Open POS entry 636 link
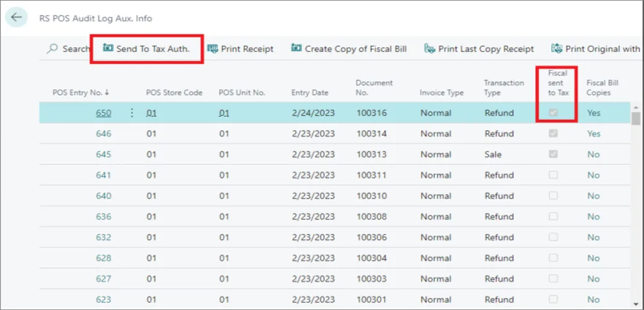Image resolution: width=644 pixels, height=310 pixels. [x=104, y=217]
